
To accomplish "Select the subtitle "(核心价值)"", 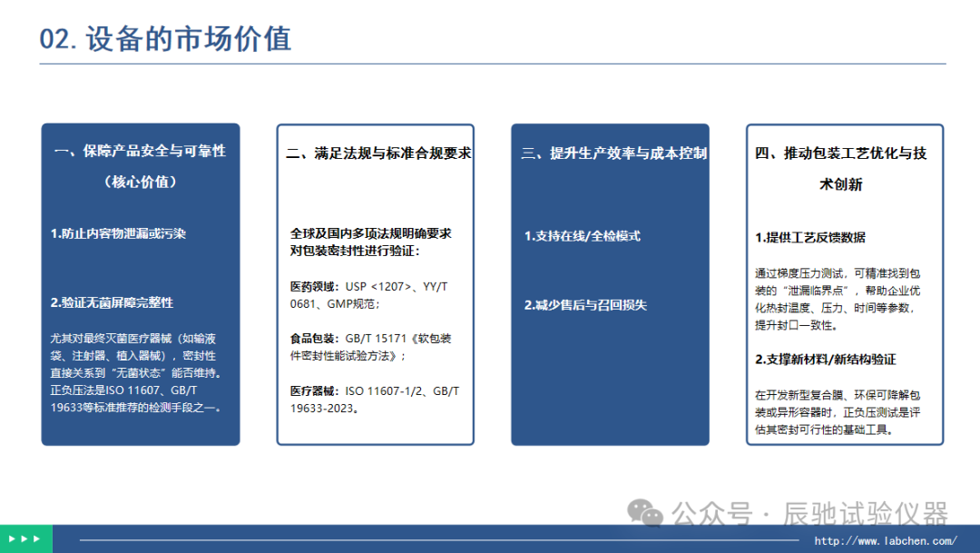I will click(x=140, y=182).
